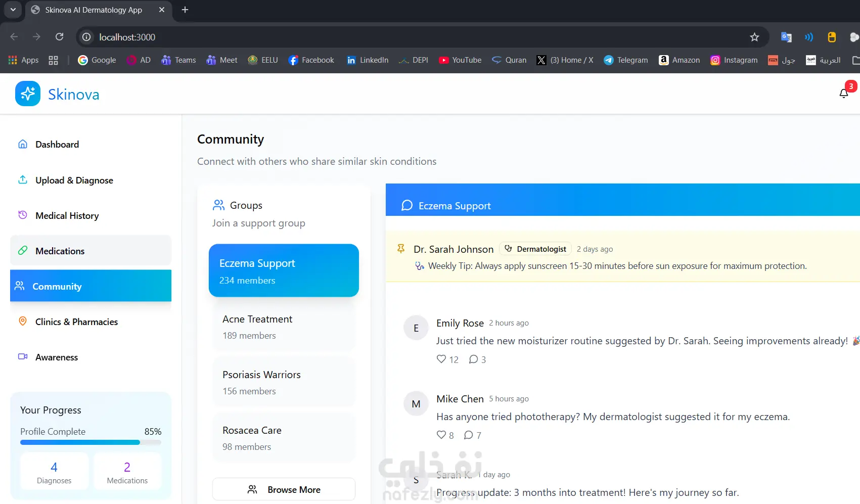Screen dimensions: 860x504
Task: Open the Instagram bookmark
Action: tap(734, 60)
